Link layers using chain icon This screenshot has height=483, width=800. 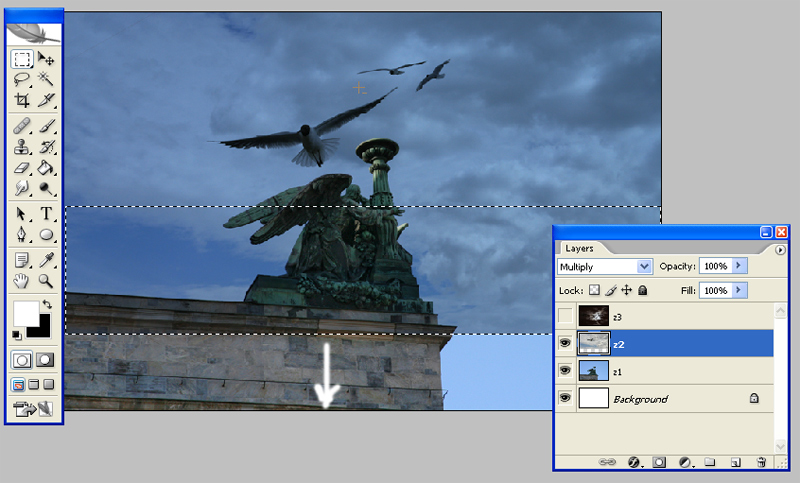click(607, 462)
